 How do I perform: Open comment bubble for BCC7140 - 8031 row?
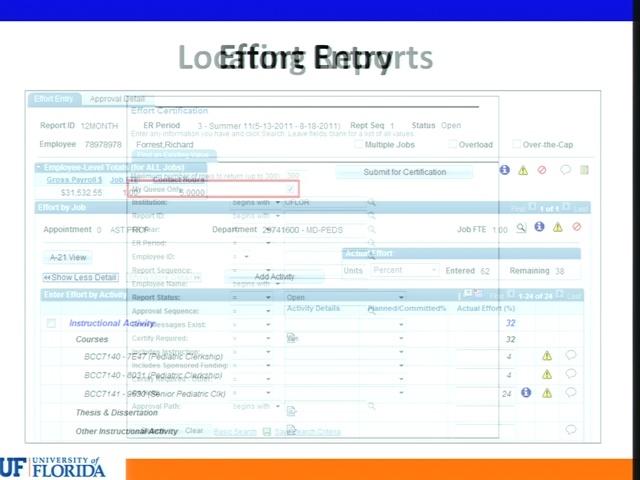coord(571,373)
